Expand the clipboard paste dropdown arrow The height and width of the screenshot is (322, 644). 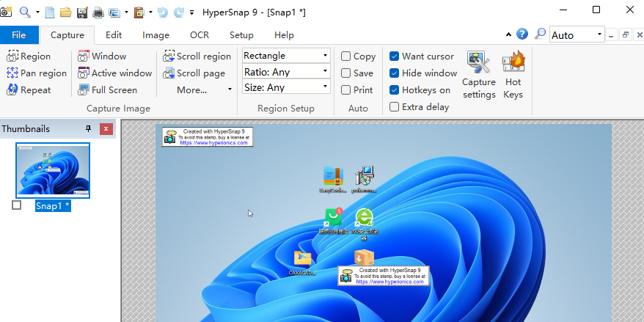(151, 12)
